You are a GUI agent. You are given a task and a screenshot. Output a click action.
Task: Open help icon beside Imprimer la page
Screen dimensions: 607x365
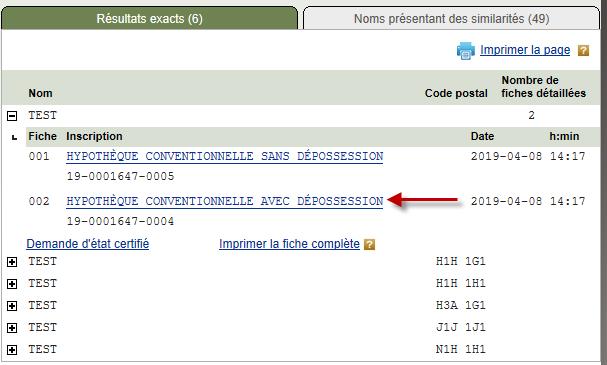coord(583,50)
